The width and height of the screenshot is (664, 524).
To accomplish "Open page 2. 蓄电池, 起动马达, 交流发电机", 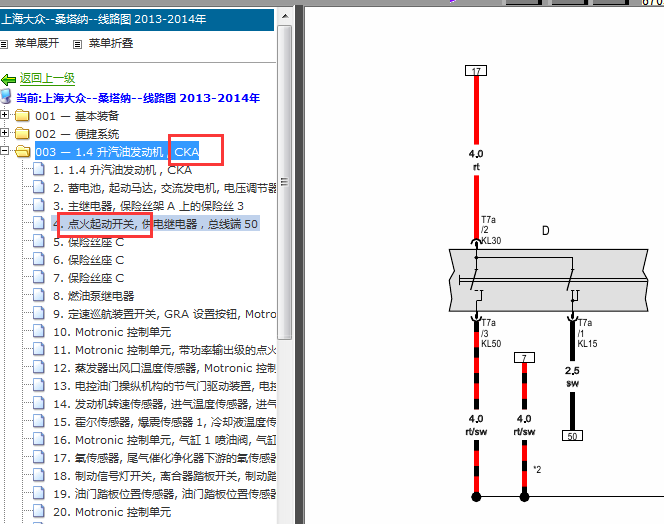I will [164, 188].
